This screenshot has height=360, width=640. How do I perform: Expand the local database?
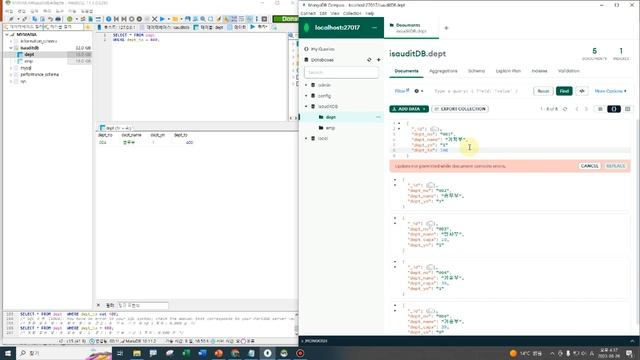[x=306, y=138]
